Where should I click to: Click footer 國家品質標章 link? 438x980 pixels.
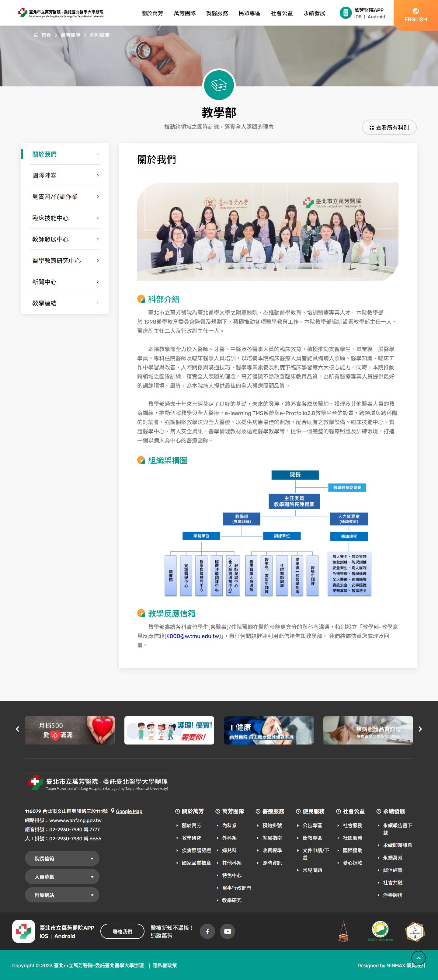(x=196, y=863)
